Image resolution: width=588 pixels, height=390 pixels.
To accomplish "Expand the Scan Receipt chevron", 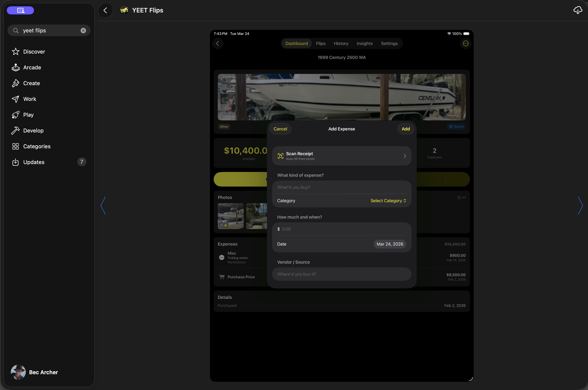I will [x=405, y=156].
